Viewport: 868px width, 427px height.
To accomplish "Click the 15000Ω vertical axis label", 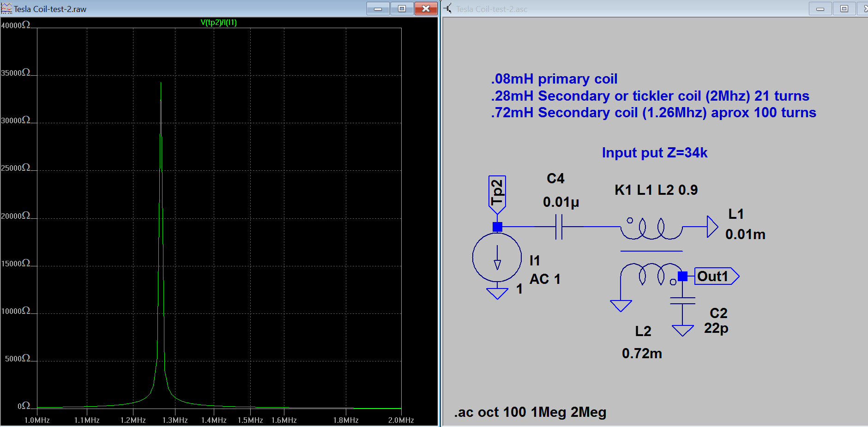I will pyautogui.click(x=16, y=263).
